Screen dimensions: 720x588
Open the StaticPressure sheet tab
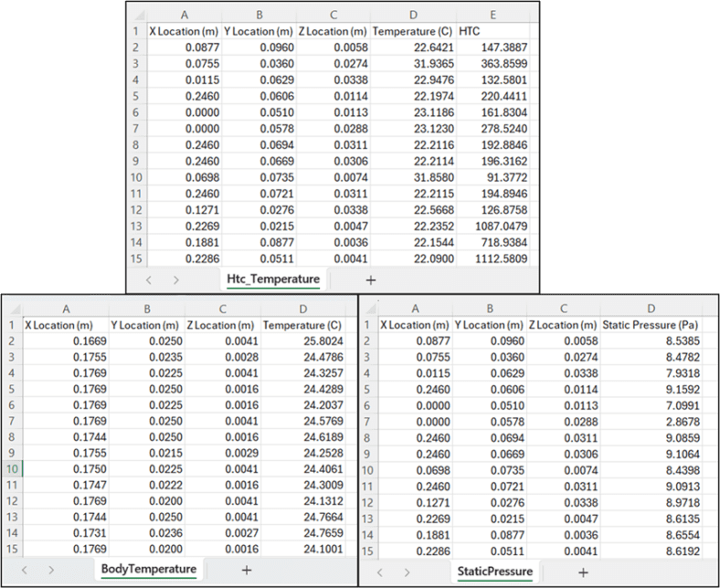pyautogui.click(x=494, y=572)
